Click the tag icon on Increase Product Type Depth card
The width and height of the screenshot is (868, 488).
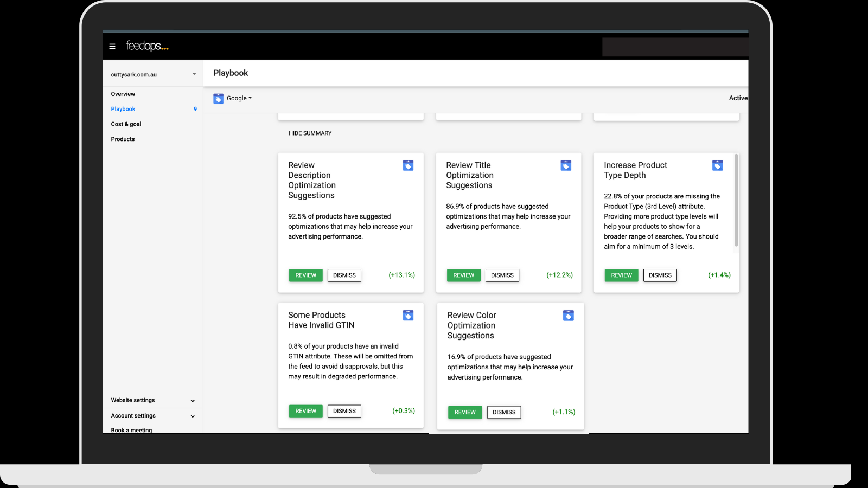click(x=717, y=165)
